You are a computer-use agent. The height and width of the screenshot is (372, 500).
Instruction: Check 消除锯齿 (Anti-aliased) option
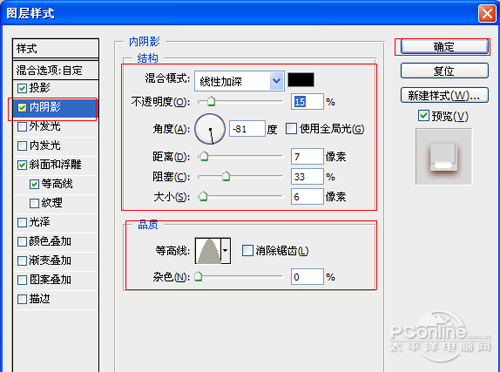[247, 251]
